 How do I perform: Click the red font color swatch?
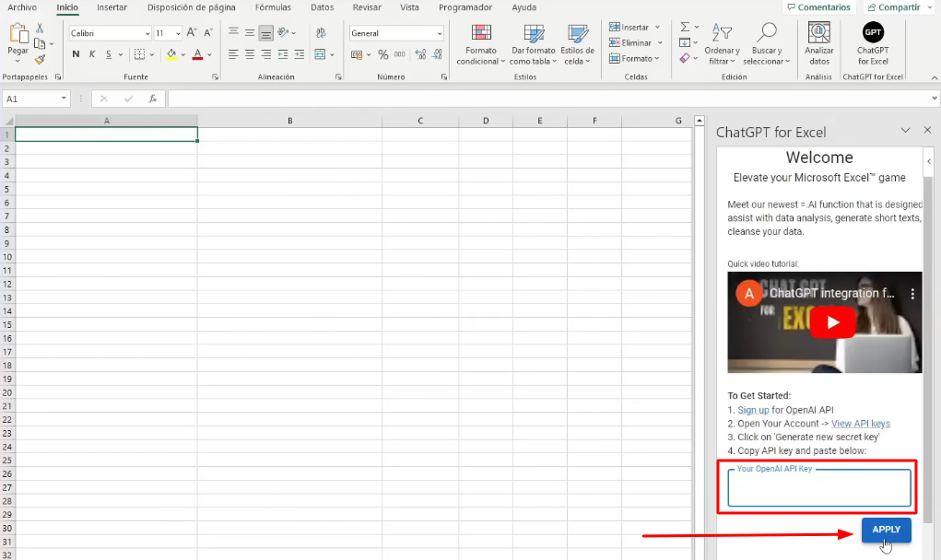click(197, 55)
